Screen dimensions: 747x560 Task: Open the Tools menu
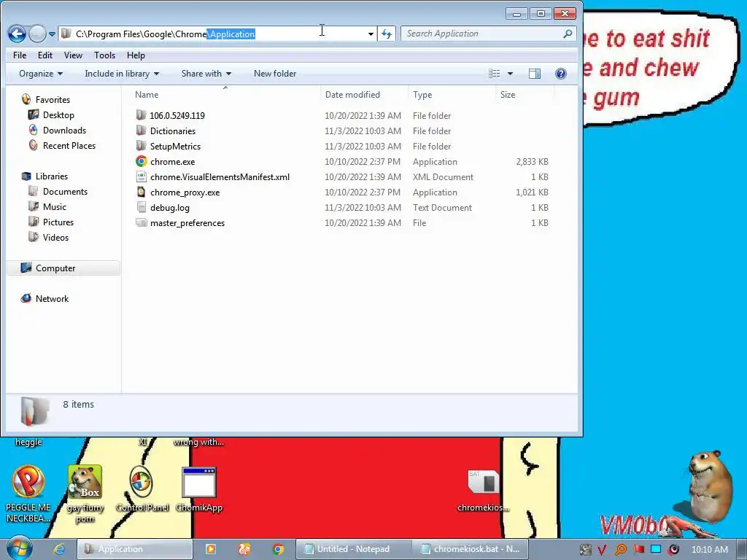(x=104, y=55)
